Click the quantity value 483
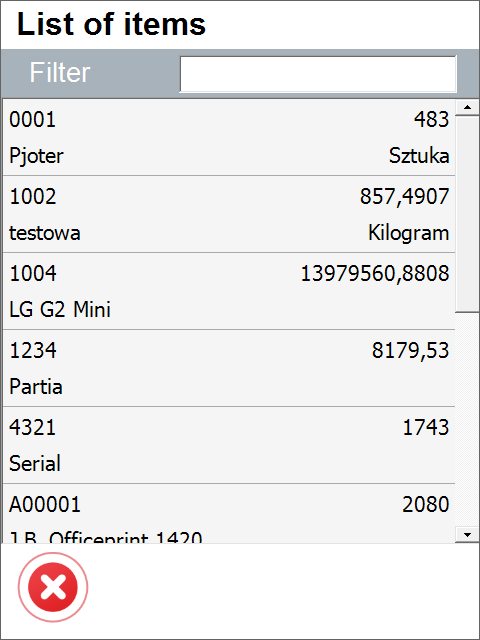 [x=431, y=120]
